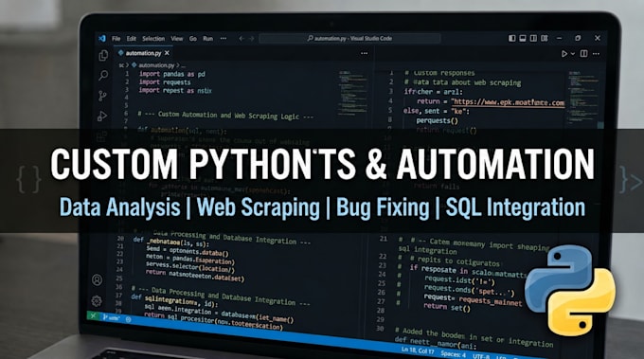The image size is (644, 359).
Task: Click the command center search box
Action: tap(349, 38)
